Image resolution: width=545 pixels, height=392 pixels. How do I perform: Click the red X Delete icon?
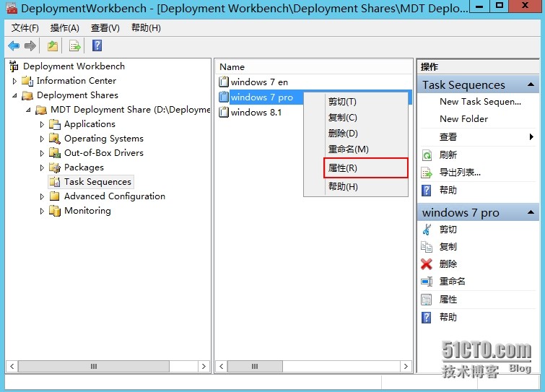pyautogui.click(x=427, y=264)
